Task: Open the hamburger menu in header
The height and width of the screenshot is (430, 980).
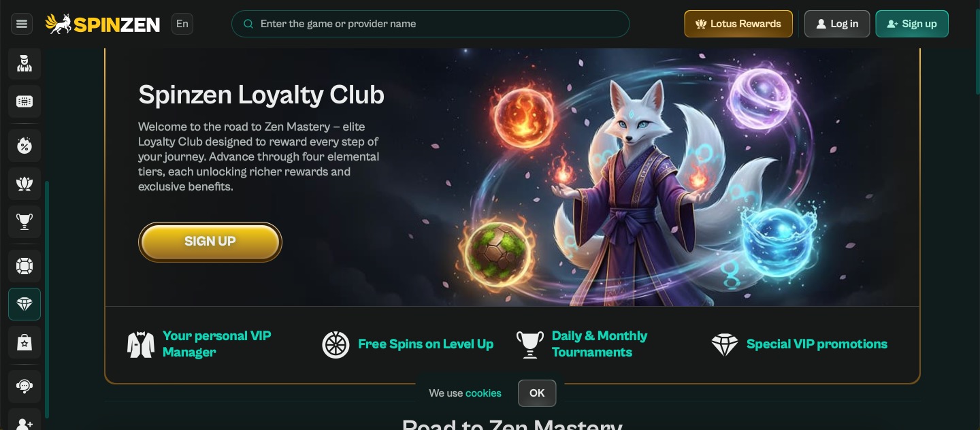Action: pyautogui.click(x=22, y=24)
